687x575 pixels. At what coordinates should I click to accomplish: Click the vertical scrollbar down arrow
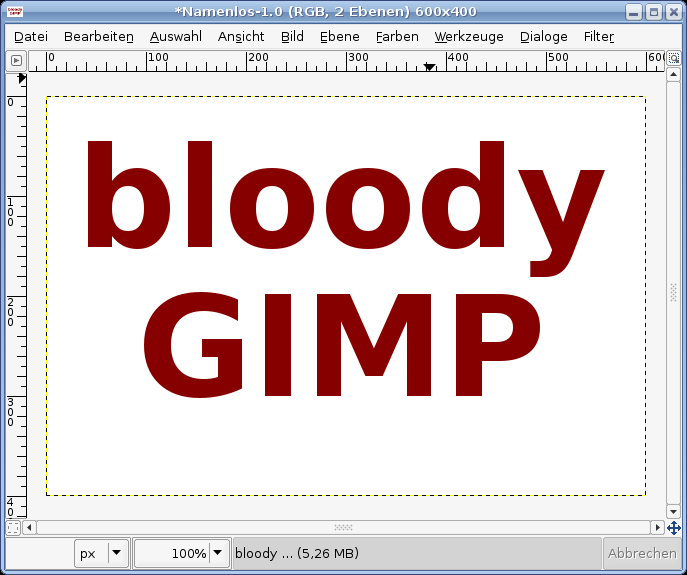[x=673, y=511]
